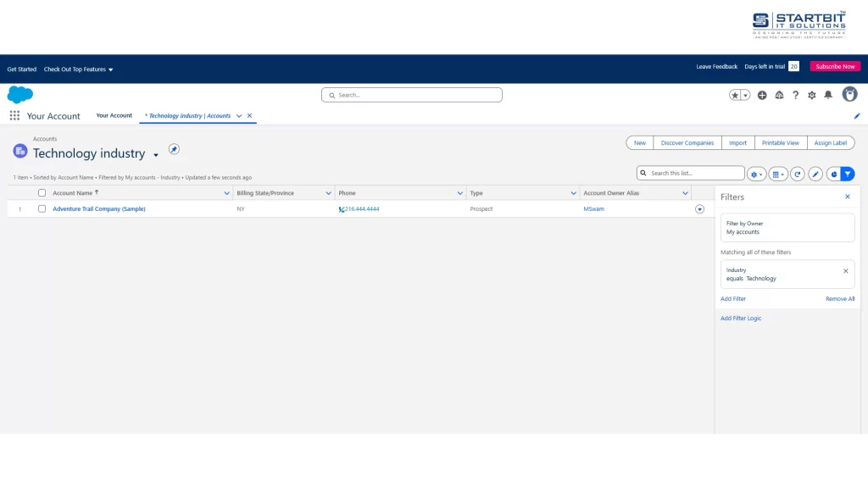Open Billing State/Province column menu chevron

tap(328, 193)
